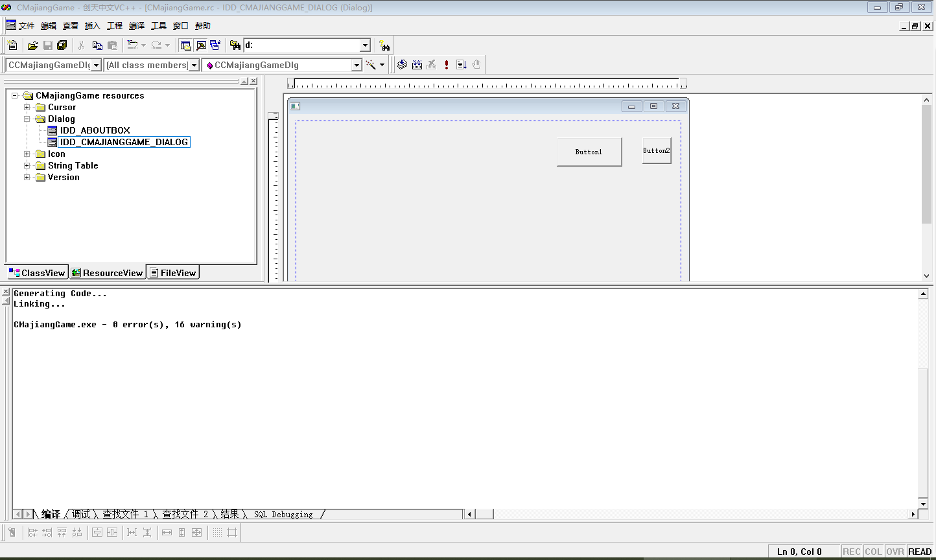This screenshot has width=936, height=560.
Task: Click the Paste clipboard icon
Action: click(112, 45)
